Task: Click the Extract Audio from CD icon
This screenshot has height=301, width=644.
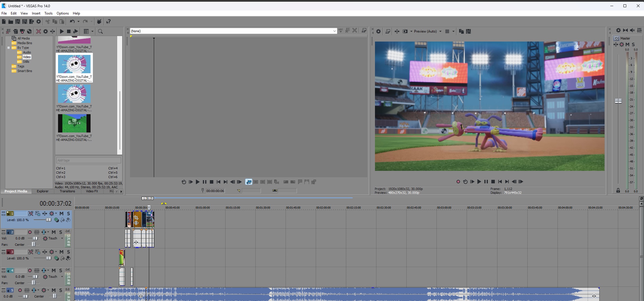Action: (x=29, y=31)
